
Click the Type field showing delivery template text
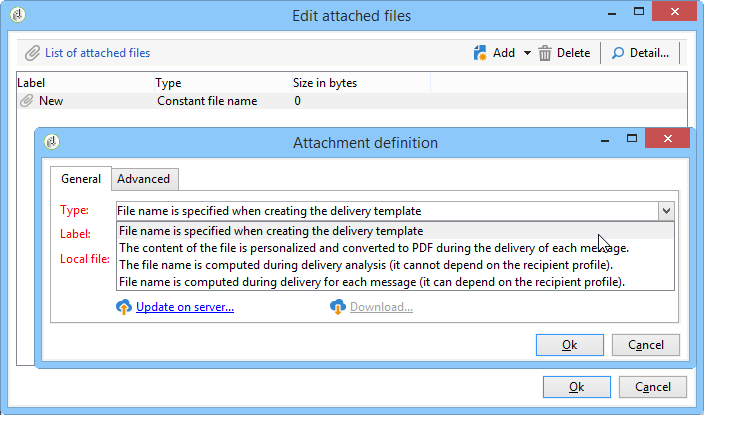click(x=387, y=211)
